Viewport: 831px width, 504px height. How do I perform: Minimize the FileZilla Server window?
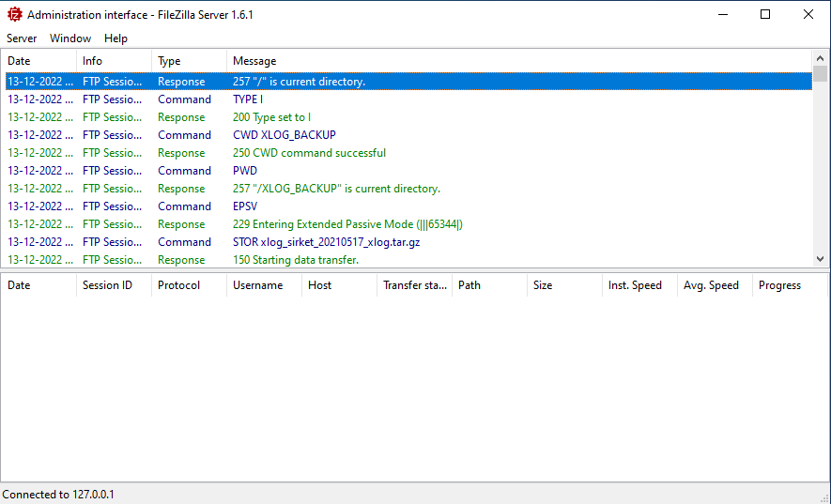coord(723,14)
